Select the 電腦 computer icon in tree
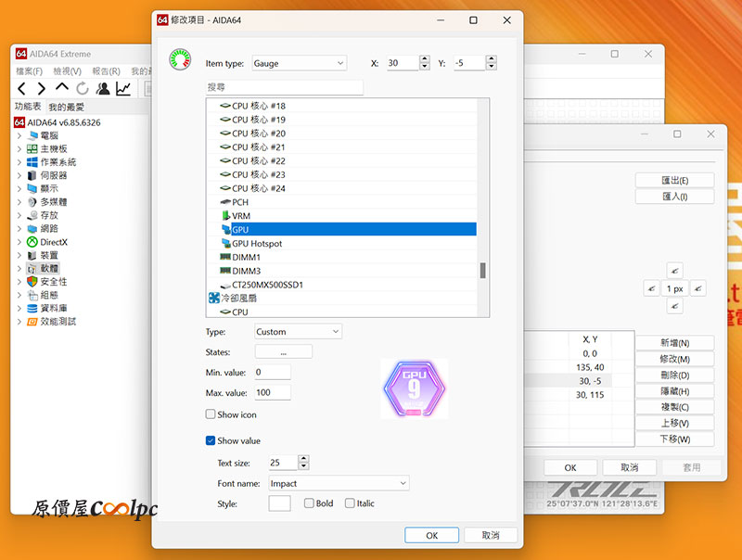The width and height of the screenshot is (742, 560). 32,135
